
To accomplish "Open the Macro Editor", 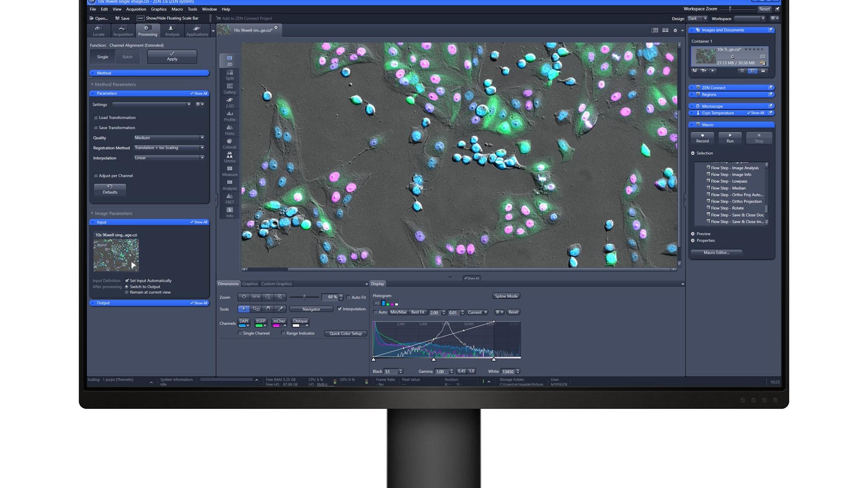I will [716, 253].
